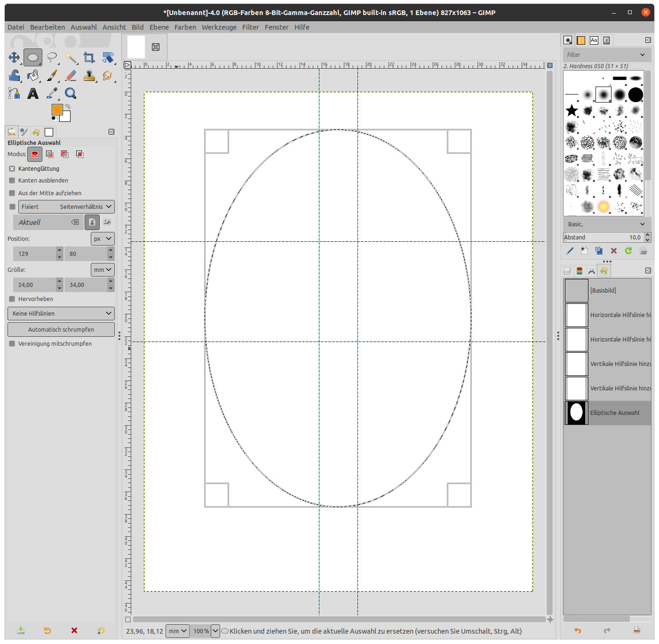Select the Ellipse Select tool

coord(33,57)
